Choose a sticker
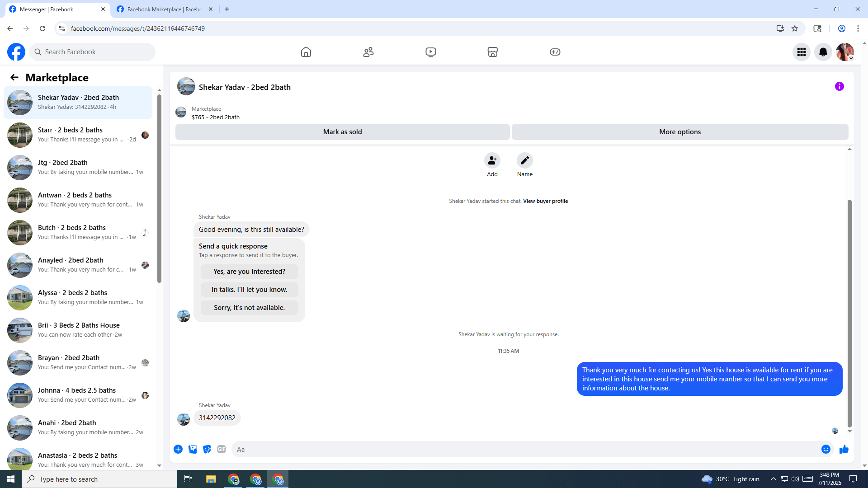 point(207,449)
